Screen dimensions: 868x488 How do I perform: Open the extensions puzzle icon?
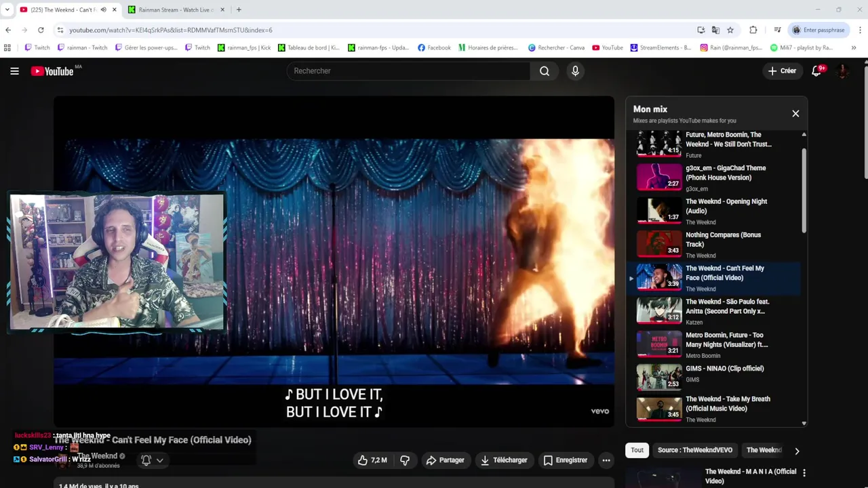pyautogui.click(x=753, y=30)
